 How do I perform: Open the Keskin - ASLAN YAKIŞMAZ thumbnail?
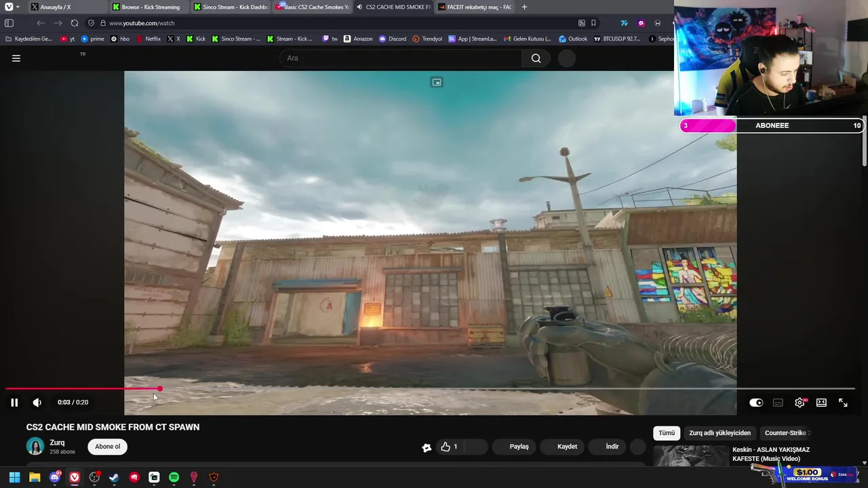(x=690, y=456)
